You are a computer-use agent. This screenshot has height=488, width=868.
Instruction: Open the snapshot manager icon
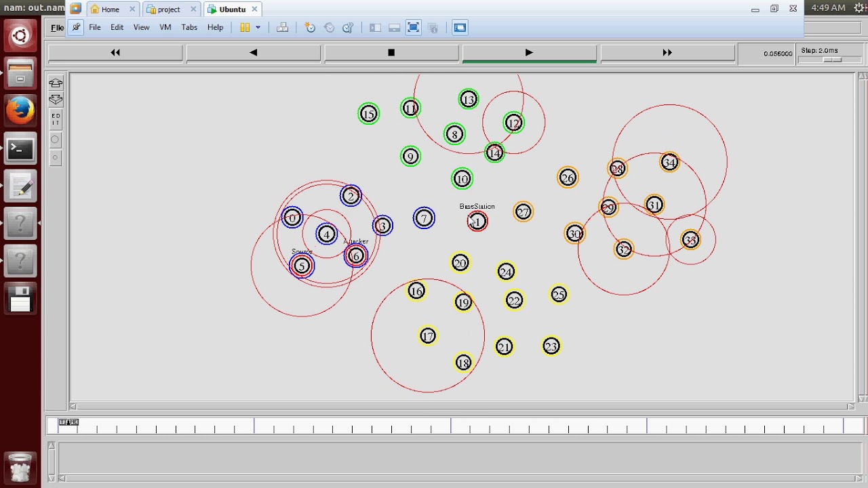[348, 28]
